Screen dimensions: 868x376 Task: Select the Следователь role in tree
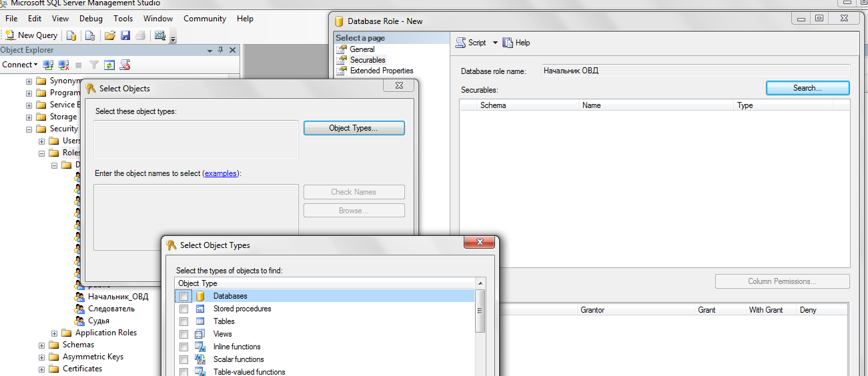[x=111, y=309]
